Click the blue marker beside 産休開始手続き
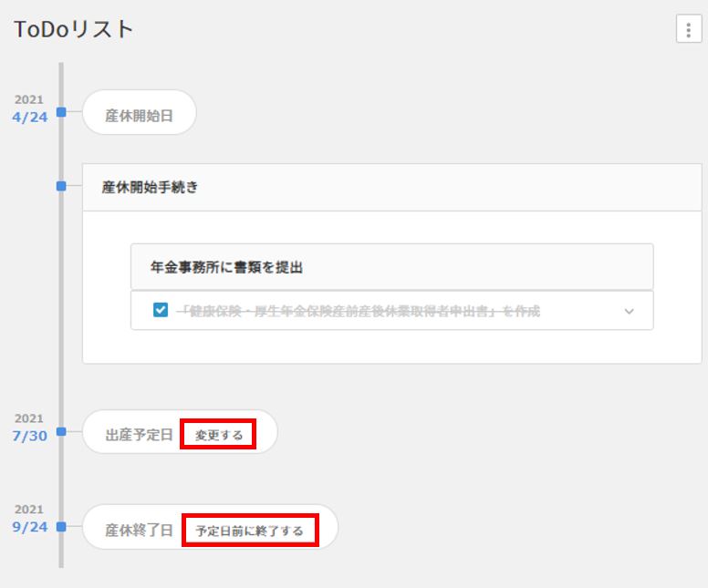This screenshot has width=708, height=588. pos(61,186)
